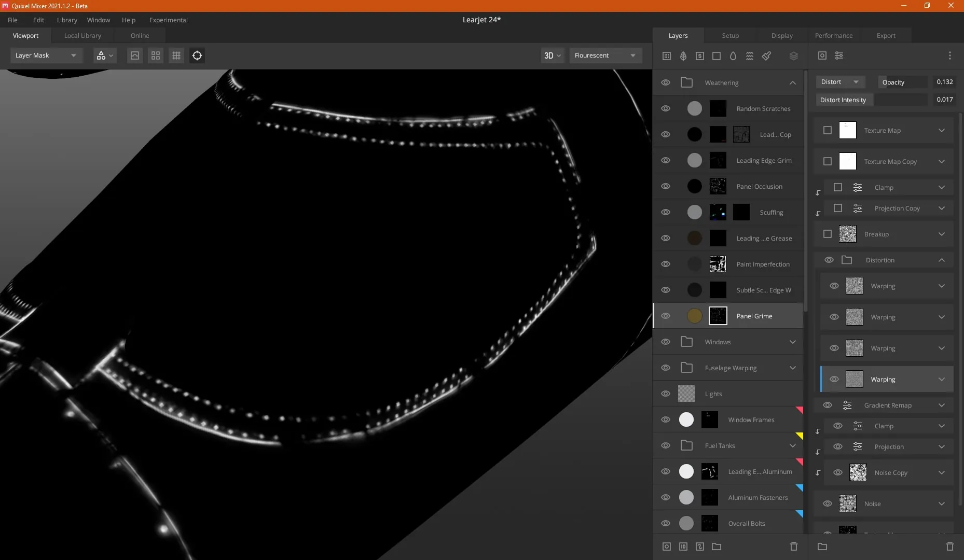This screenshot has height=560, width=964.
Task: Adjust the Distort Intensity slider
Action: [x=901, y=100]
